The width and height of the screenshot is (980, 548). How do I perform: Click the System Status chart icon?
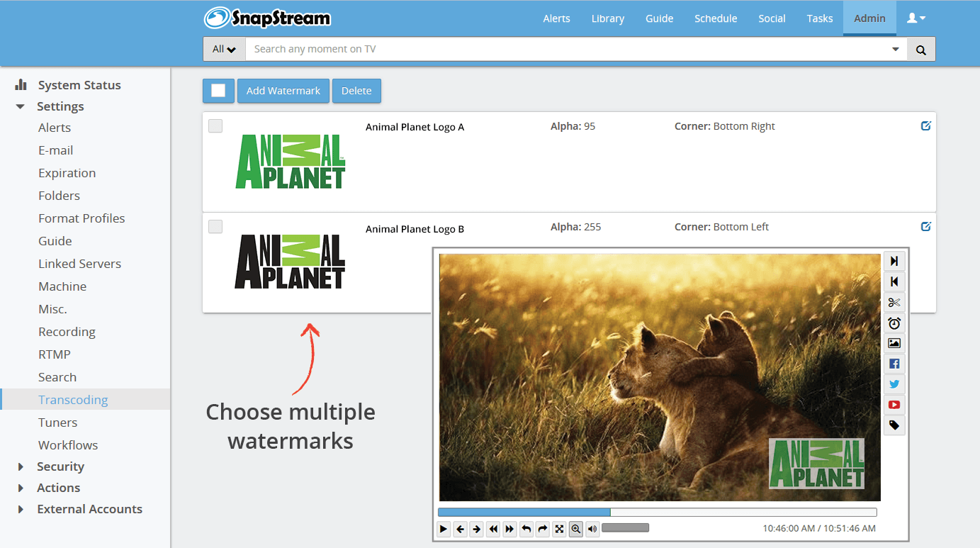[21, 84]
